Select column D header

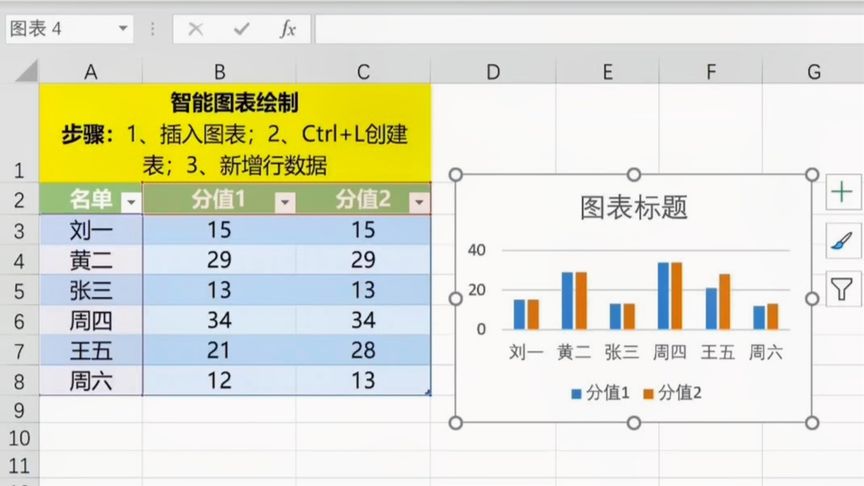tap(493, 72)
